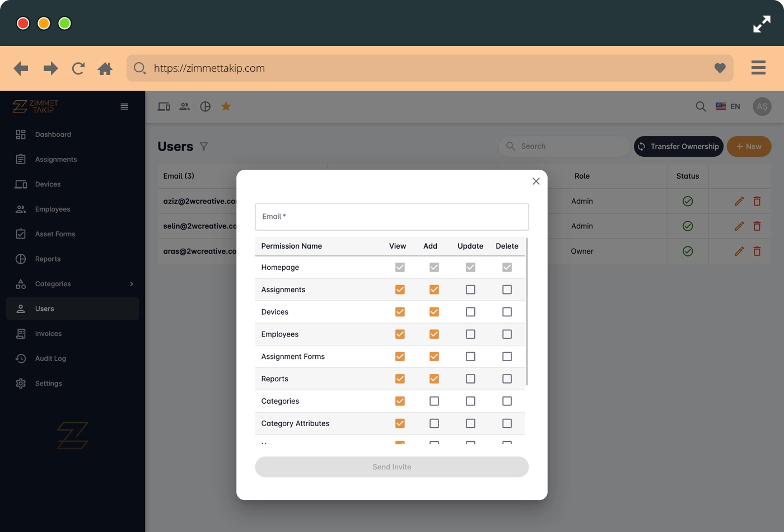Close the invite dialog with the X
Image resolution: width=784 pixels, height=532 pixels.
pyautogui.click(x=536, y=181)
